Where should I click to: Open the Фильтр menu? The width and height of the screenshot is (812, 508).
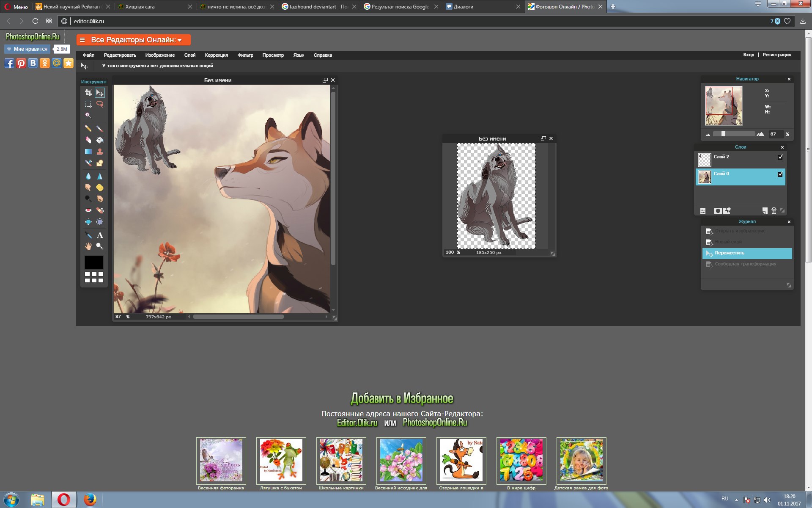(x=245, y=55)
